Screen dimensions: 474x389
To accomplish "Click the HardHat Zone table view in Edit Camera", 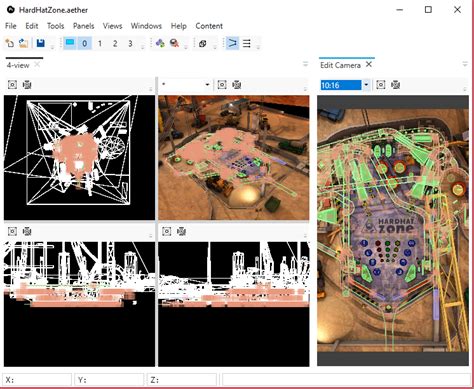I will 393,231.
